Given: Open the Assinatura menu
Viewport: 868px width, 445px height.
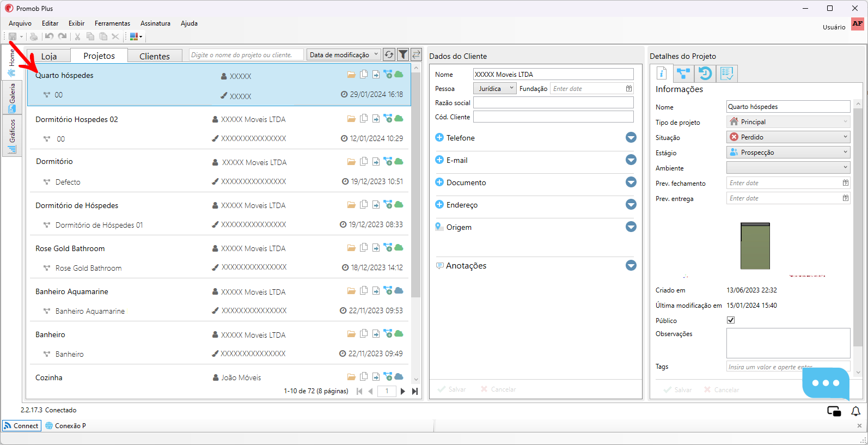Looking at the screenshot, I should pos(155,23).
